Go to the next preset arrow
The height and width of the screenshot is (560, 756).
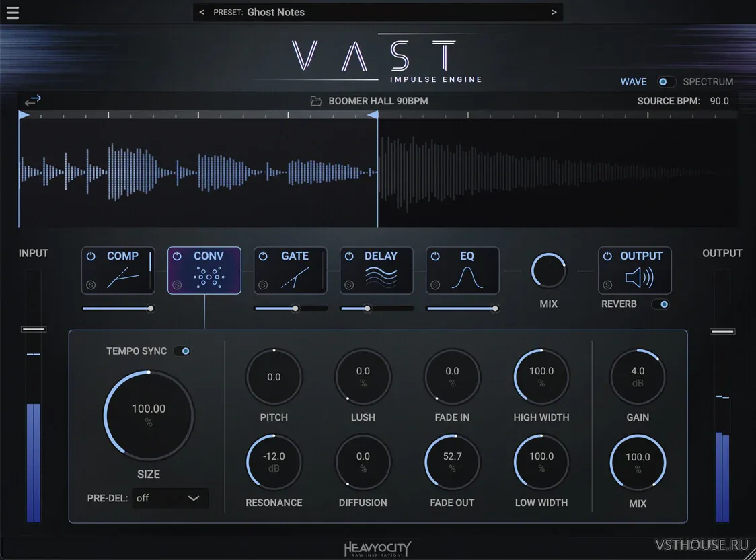pos(554,12)
